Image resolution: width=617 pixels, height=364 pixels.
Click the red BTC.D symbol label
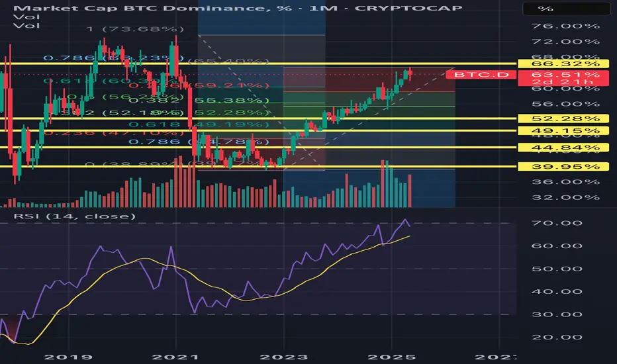481,74
